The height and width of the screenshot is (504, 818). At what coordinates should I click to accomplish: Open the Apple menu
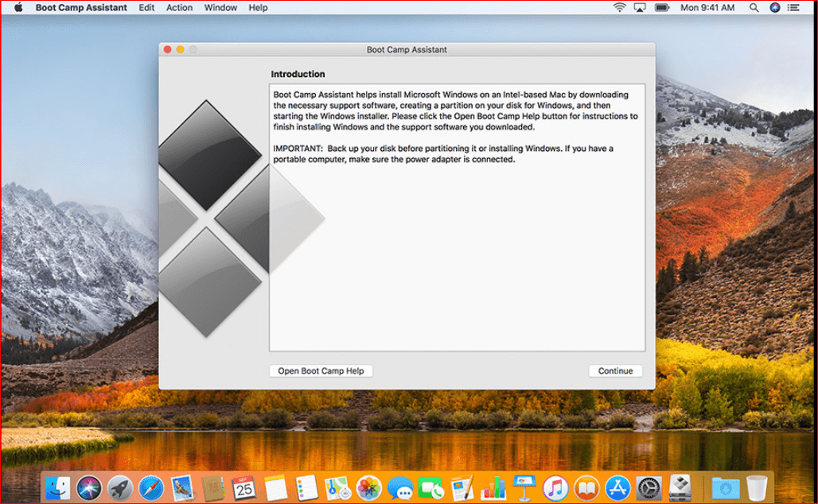[18, 7]
